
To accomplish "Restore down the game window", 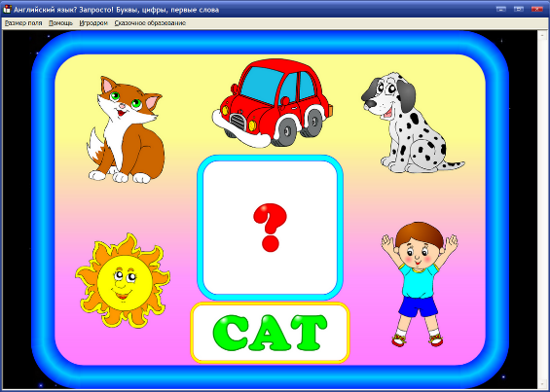I will tap(519, 9).
